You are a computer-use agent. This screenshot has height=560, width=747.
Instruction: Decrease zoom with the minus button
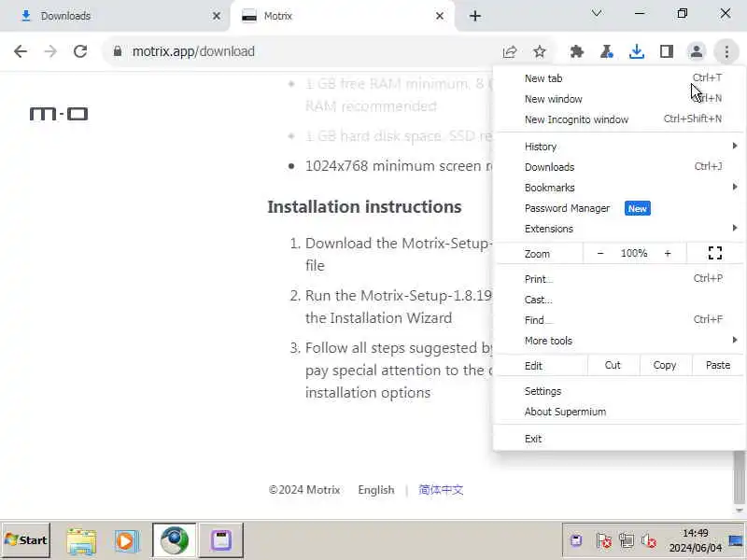coord(600,253)
